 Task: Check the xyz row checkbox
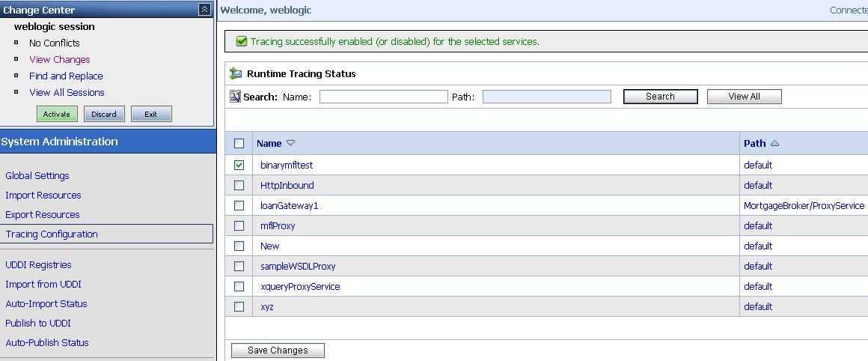click(239, 307)
